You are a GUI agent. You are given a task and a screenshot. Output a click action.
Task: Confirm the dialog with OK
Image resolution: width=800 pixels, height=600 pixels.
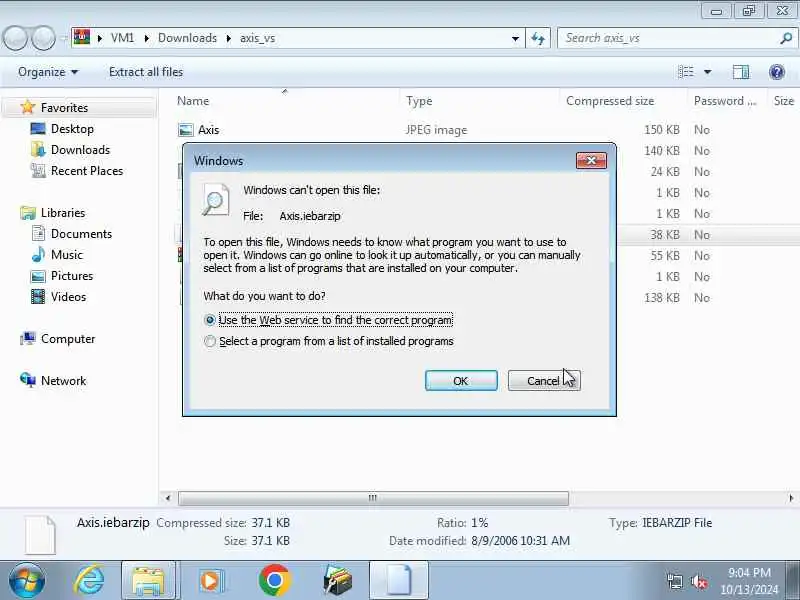pyautogui.click(x=461, y=381)
